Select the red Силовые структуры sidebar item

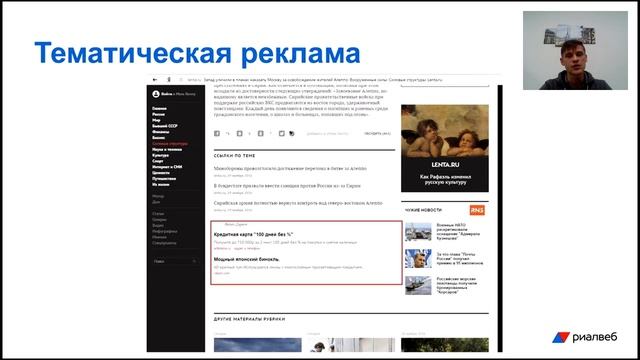[x=170, y=143]
